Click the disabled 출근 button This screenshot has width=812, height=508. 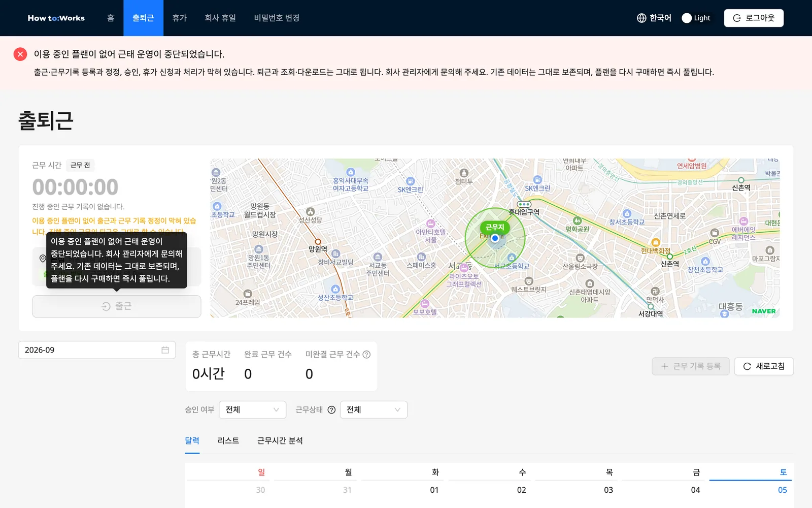(x=117, y=306)
